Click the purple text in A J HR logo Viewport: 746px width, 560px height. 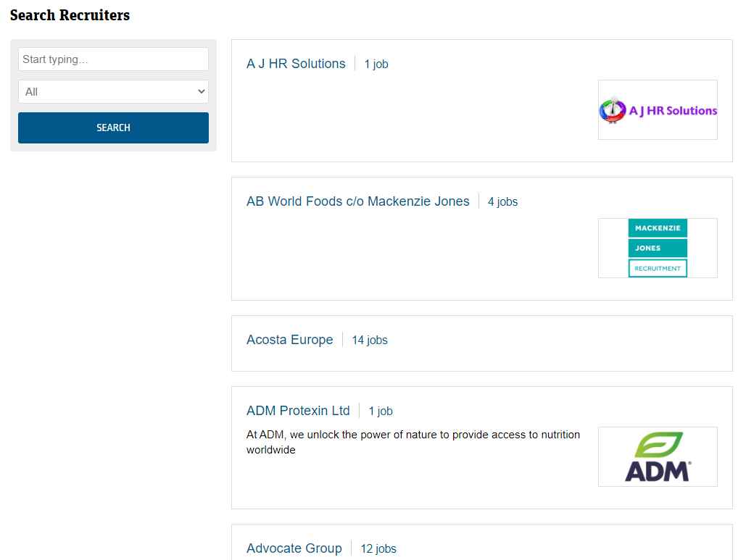[x=673, y=111]
